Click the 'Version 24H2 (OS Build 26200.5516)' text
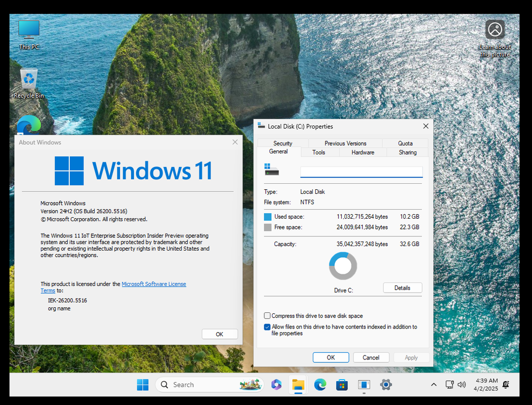The image size is (532, 405). pos(84,211)
